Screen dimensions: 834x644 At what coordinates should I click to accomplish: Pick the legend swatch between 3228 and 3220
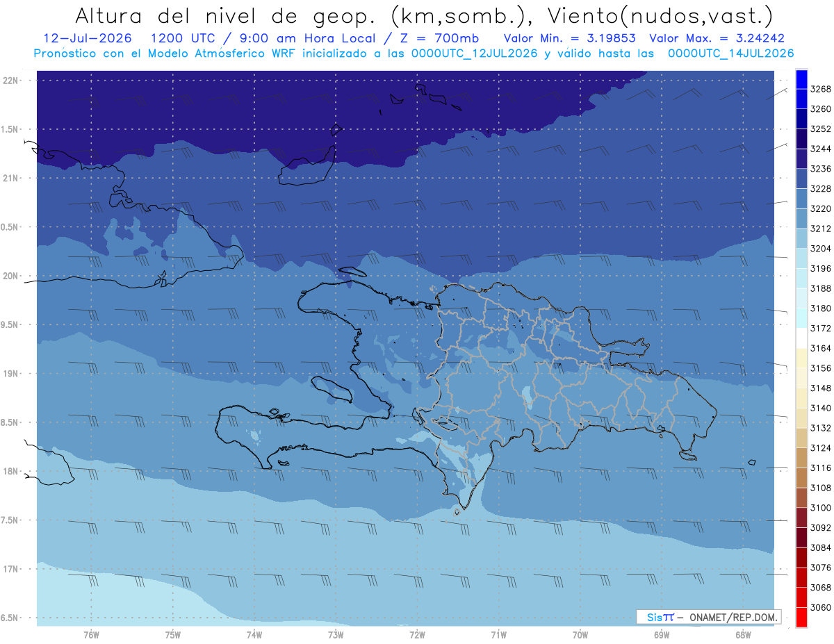coord(801,199)
